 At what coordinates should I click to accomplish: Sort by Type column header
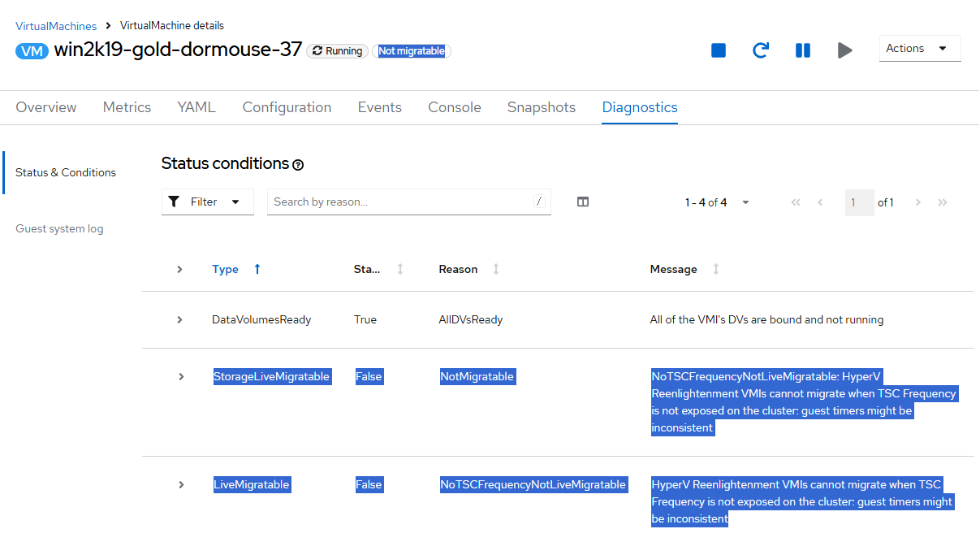coord(236,269)
